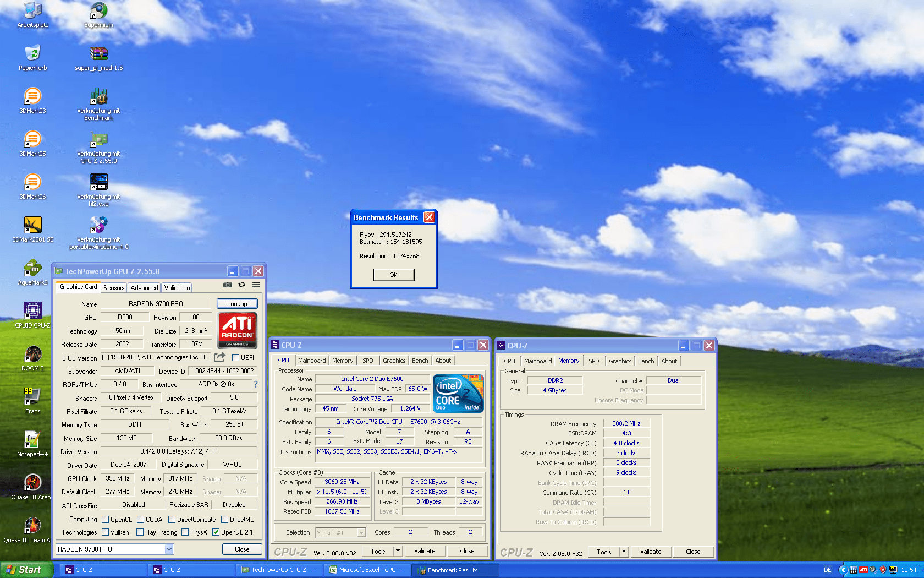The height and width of the screenshot is (578, 924).
Task: Expand Tools arrow in Memory tab window
Action: (624, 551)
